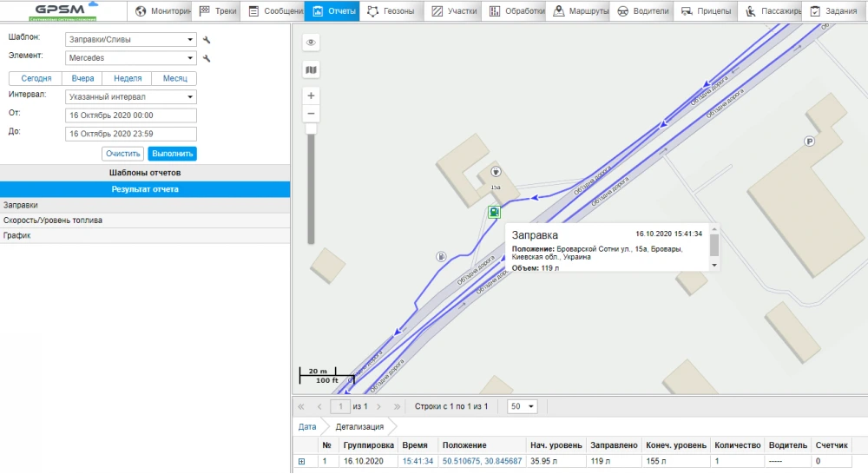Screen dimensions: 868x474
Task: Click the parking P map marker
Action: pos(809,142)
